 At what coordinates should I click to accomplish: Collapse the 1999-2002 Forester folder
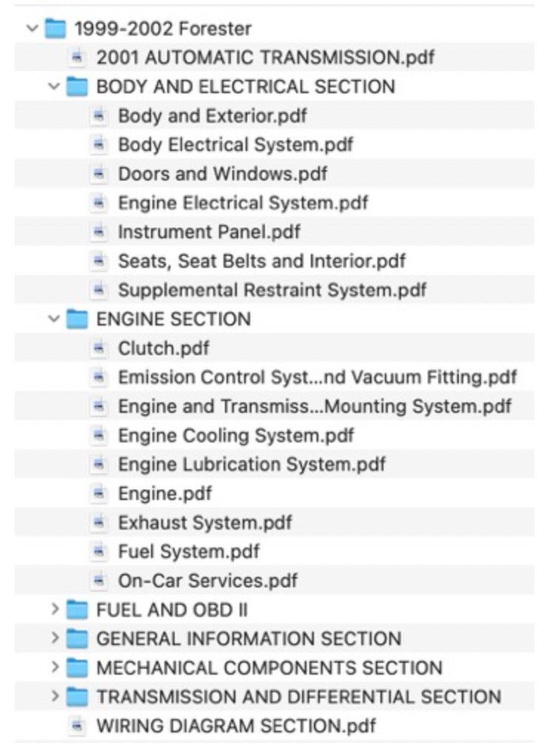33,28
